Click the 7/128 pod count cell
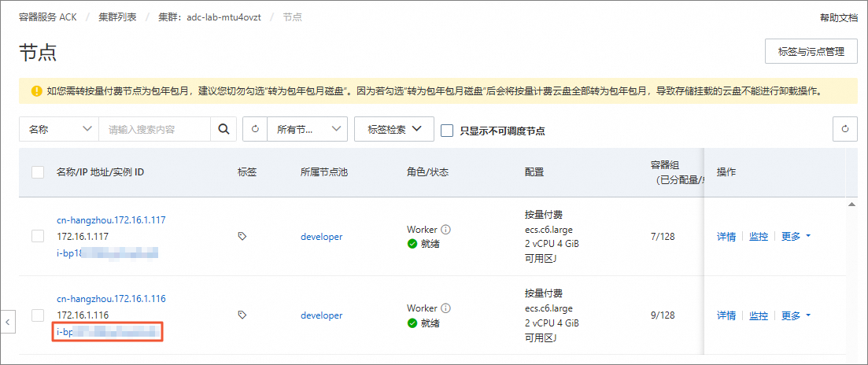868x365 pixels. coord(663,237)
